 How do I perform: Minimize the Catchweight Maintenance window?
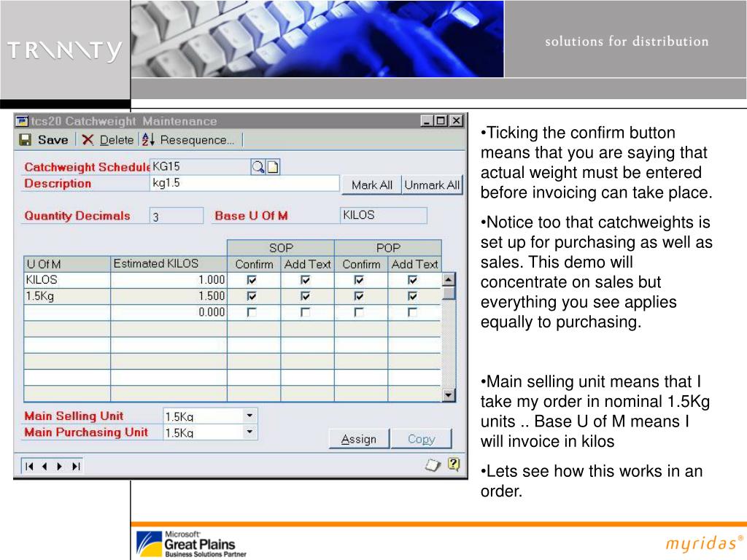point(427,121)
